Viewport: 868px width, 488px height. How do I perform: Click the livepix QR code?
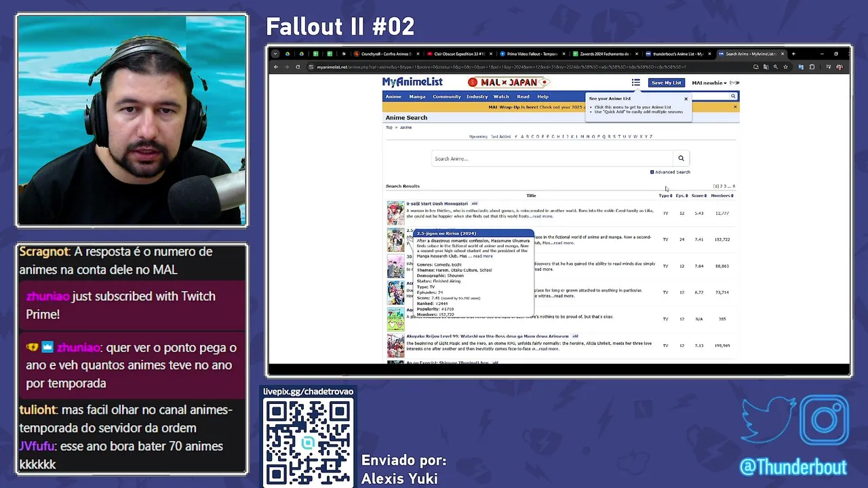(309, 443)
